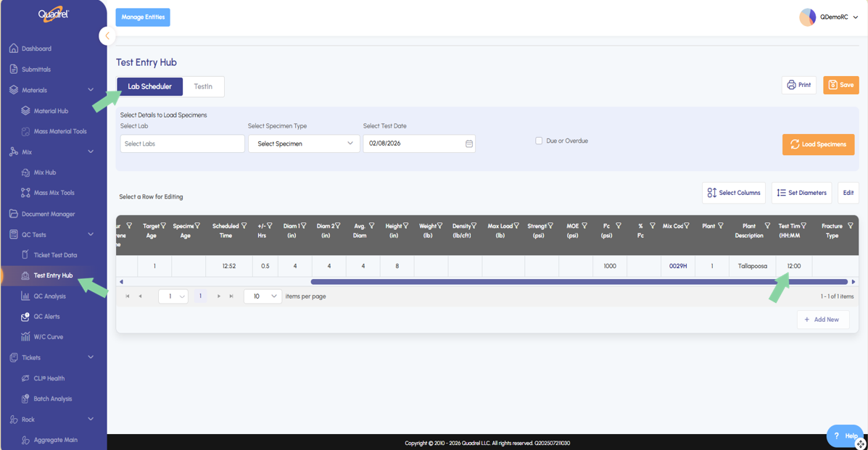Filter the Weight column
This screenshot has width=868, height=450.
(439, 226)
